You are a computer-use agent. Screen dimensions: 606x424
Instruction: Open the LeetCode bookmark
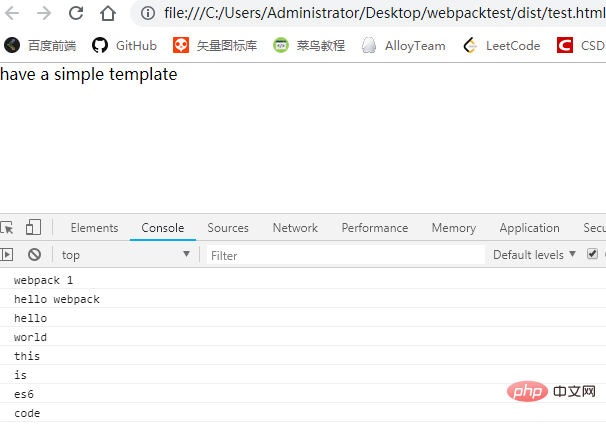click(501, 45)
